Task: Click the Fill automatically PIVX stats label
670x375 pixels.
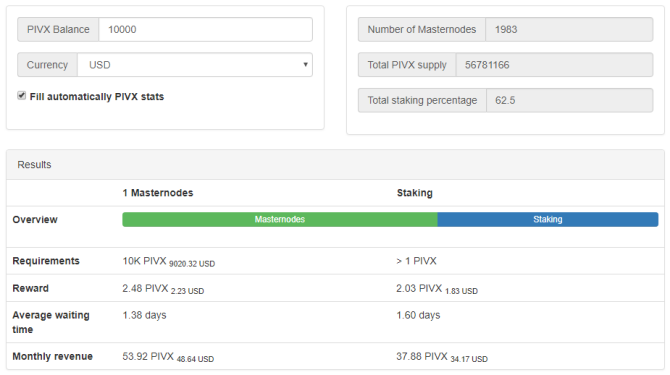Action: (x=97, y=97)
